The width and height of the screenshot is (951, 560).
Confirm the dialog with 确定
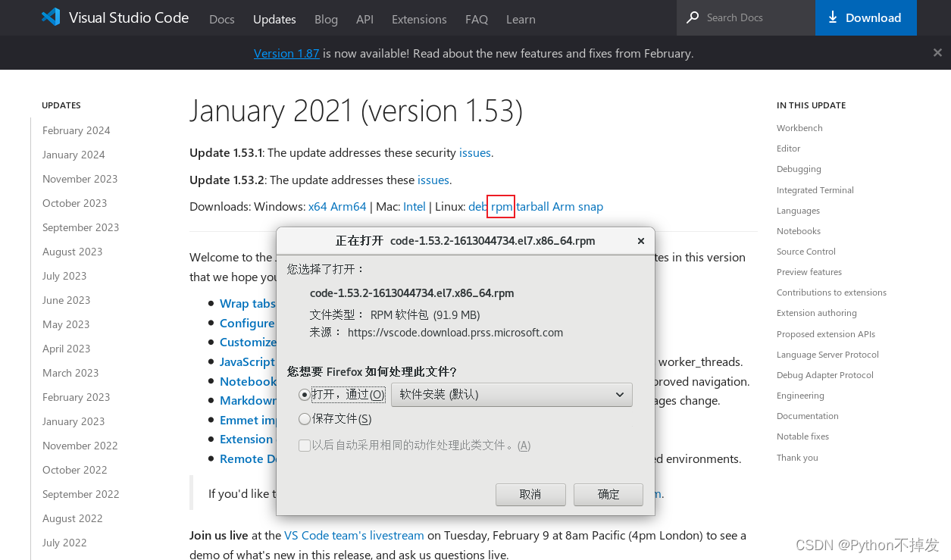click(608, 494)
